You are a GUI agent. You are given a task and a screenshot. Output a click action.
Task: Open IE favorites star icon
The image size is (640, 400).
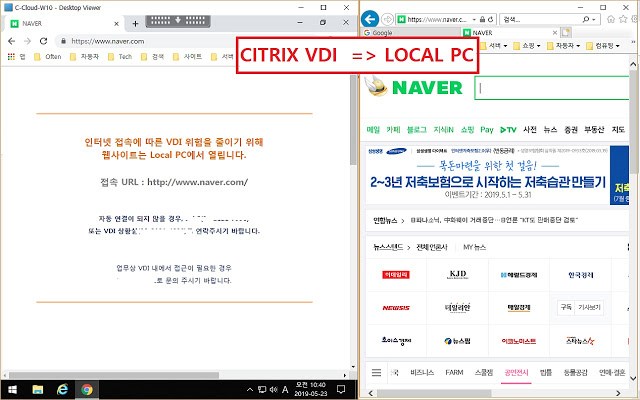623,19
